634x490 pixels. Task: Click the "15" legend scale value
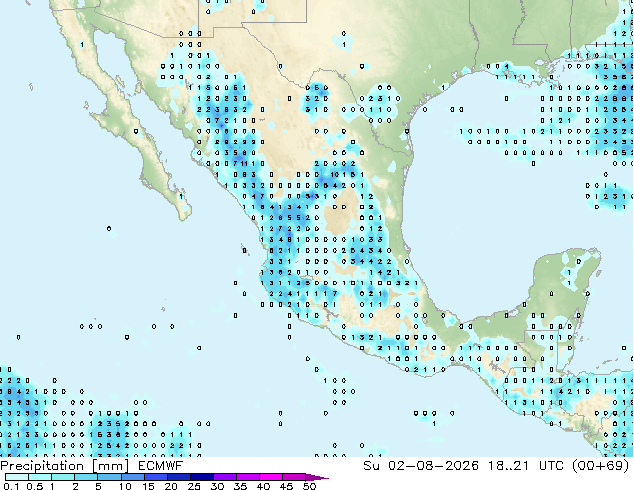(148, 486)
